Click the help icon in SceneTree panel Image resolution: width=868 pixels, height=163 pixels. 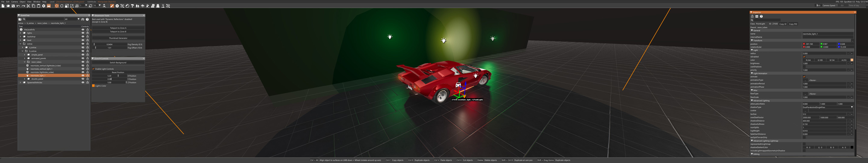coord(87,19)
